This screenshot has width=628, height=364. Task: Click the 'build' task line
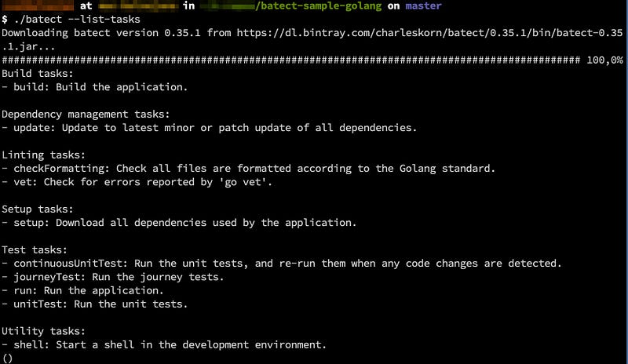94,87
